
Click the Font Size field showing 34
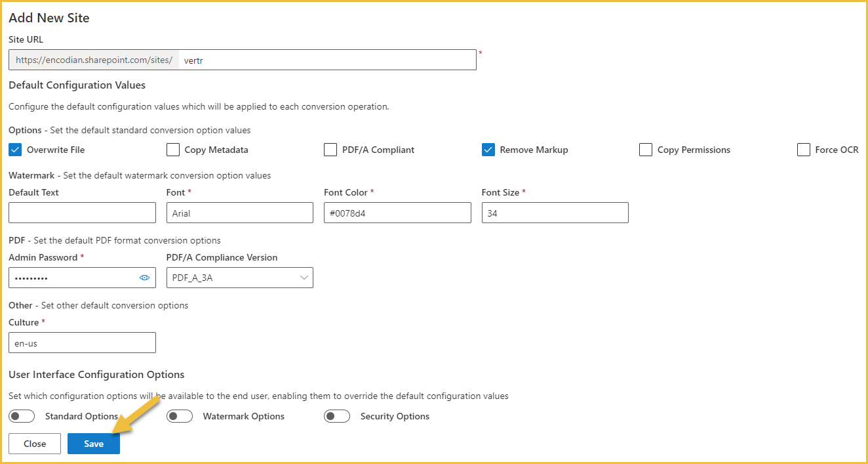coord(555,213)
